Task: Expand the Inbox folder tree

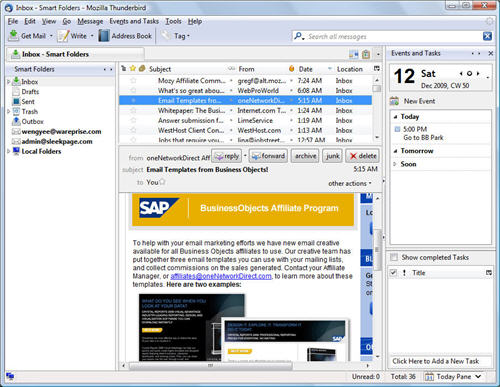Action: point(9,82)
